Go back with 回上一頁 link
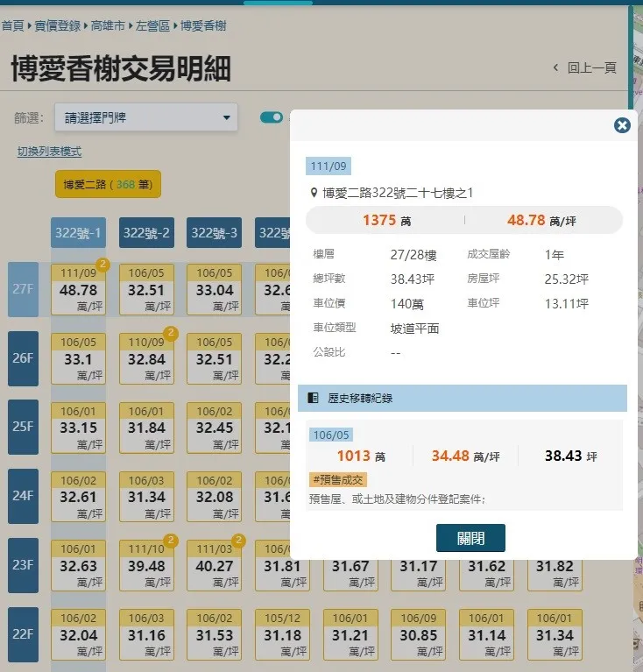The image size is (643, 672). [x=585, y=67]
